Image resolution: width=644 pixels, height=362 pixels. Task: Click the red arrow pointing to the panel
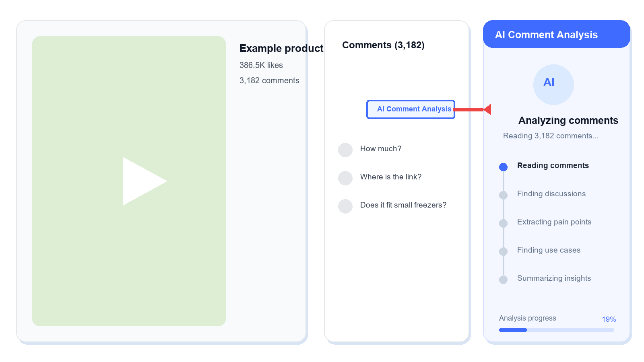pos(472,109)
